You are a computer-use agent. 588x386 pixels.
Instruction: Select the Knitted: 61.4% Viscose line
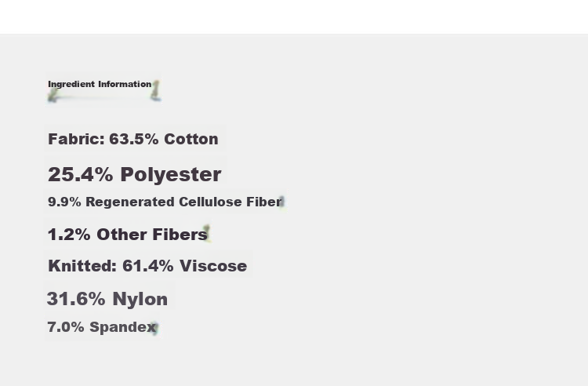147,266
